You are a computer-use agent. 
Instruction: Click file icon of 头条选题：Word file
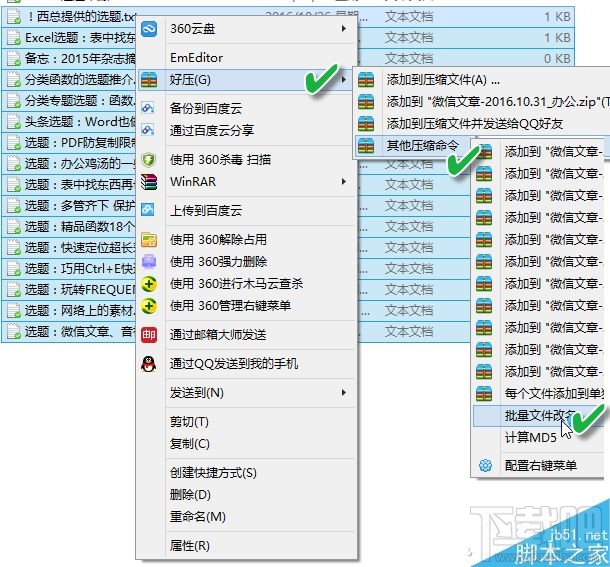coord(14,122)
